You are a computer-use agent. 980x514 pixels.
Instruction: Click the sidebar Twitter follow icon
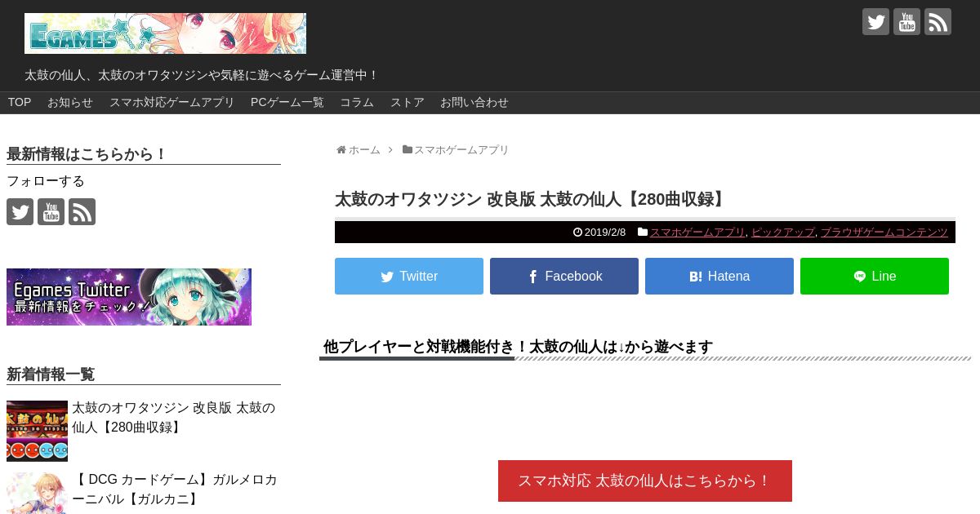20,212
